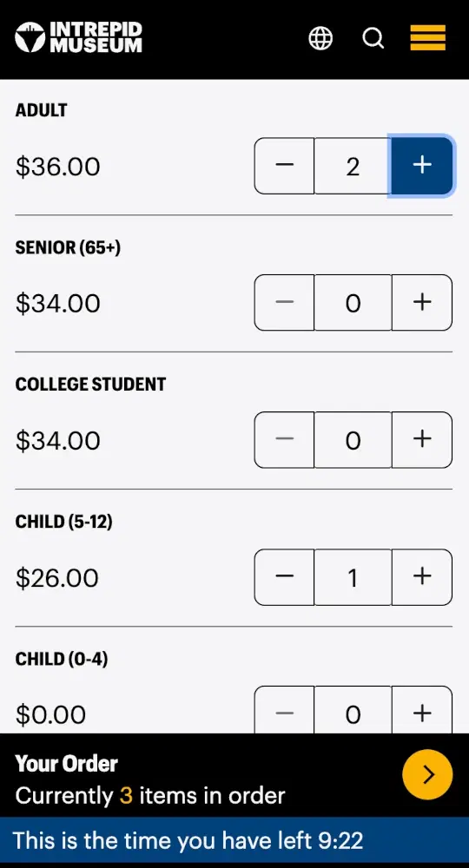Edit the College Student quantity field

coord(353,439)
